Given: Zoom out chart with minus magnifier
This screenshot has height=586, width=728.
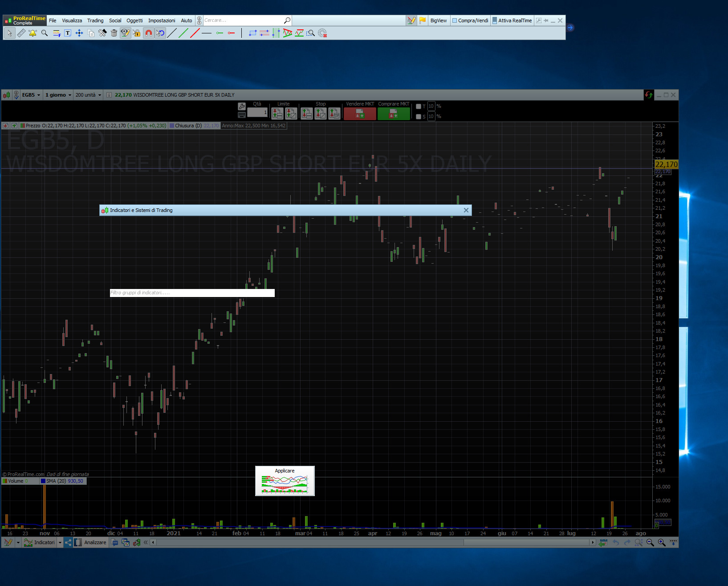Looking at the screenshot, I should (x=650, y=542).
